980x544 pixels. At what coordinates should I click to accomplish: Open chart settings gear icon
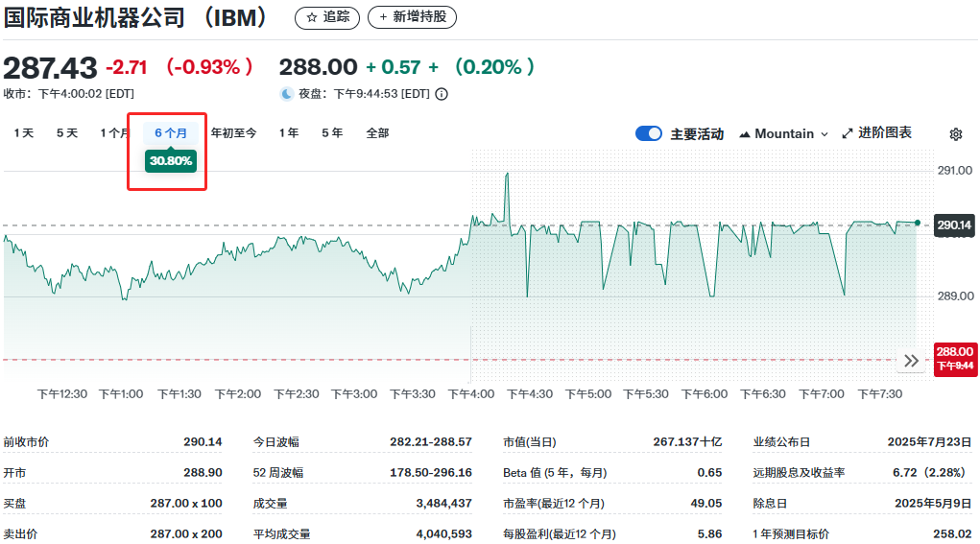point(956,134)
